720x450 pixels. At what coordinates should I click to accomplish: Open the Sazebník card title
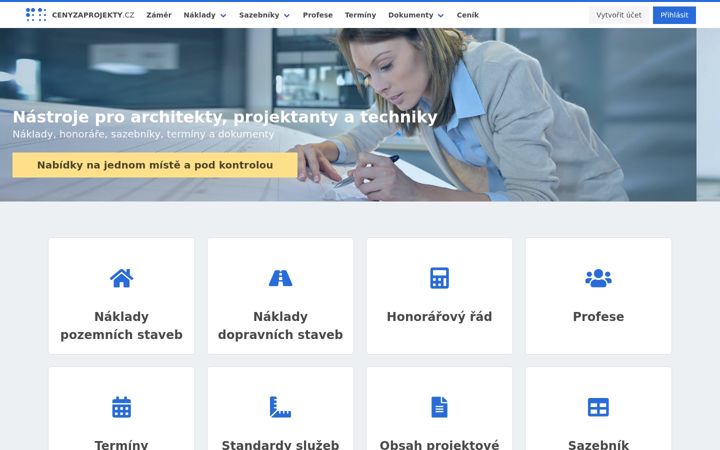click(598, 444)
